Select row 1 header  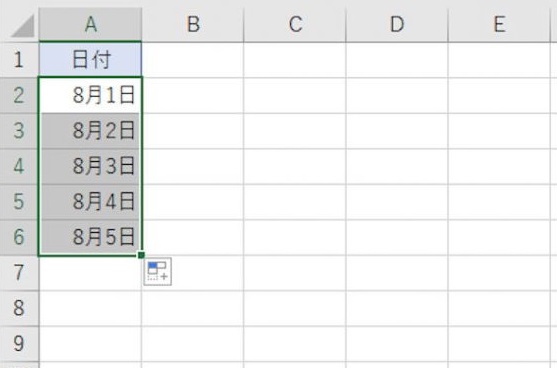coord(19,60)
